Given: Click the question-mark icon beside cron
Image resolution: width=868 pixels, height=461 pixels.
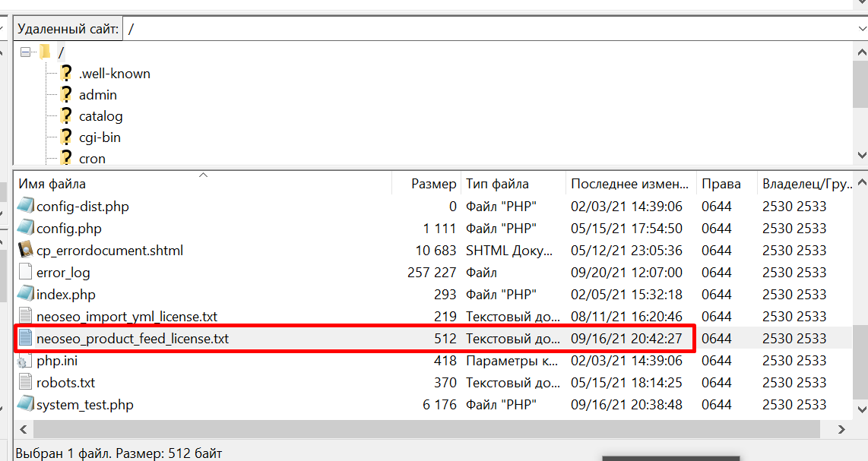Looking at the screenshot, I should [66, 158].
